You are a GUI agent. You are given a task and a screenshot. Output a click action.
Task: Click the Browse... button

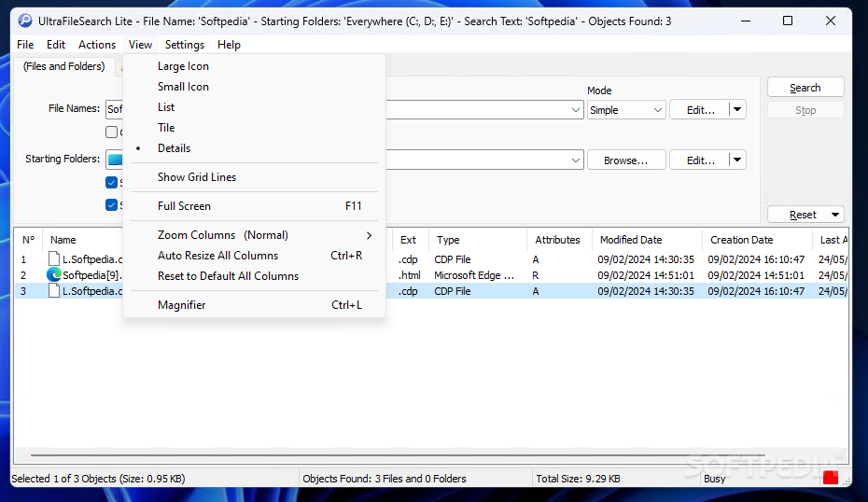[626, 160]
